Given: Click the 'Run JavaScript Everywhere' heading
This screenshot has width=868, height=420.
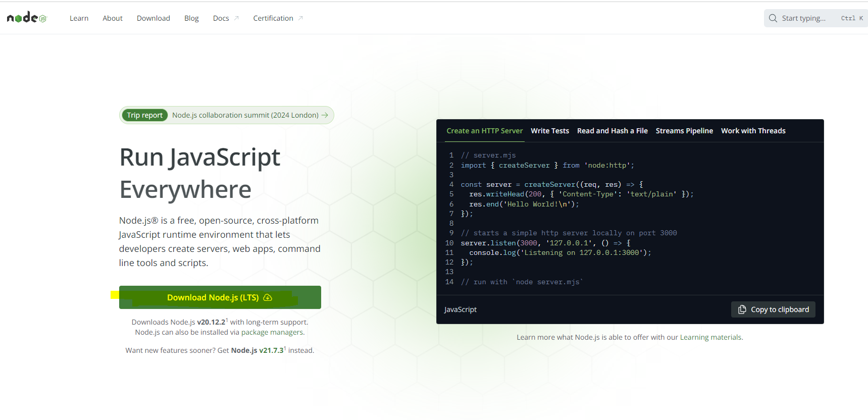Looking at the screenshot, I should (x=200, y=173).
